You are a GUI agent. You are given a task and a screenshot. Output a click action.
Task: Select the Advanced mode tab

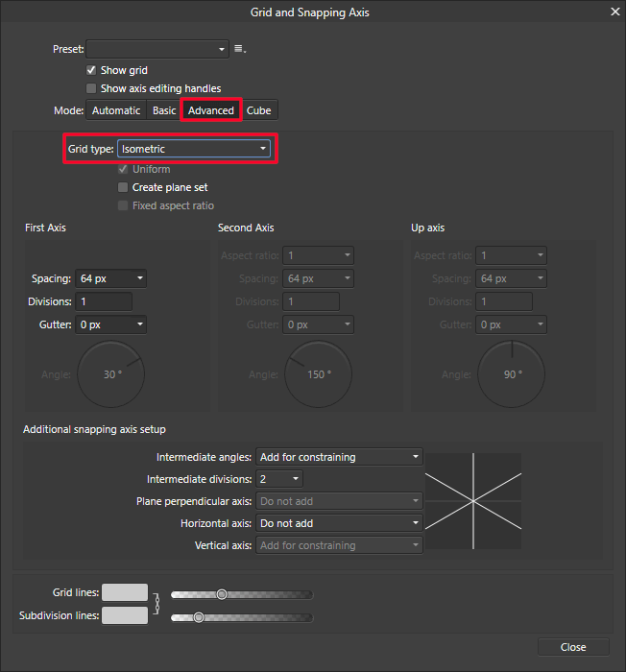pos(211,110)
